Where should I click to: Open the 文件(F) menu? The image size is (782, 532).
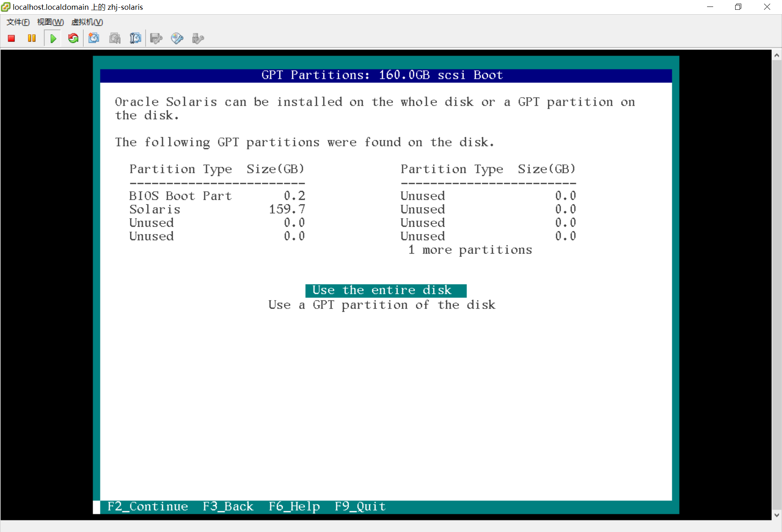point(18,22)
